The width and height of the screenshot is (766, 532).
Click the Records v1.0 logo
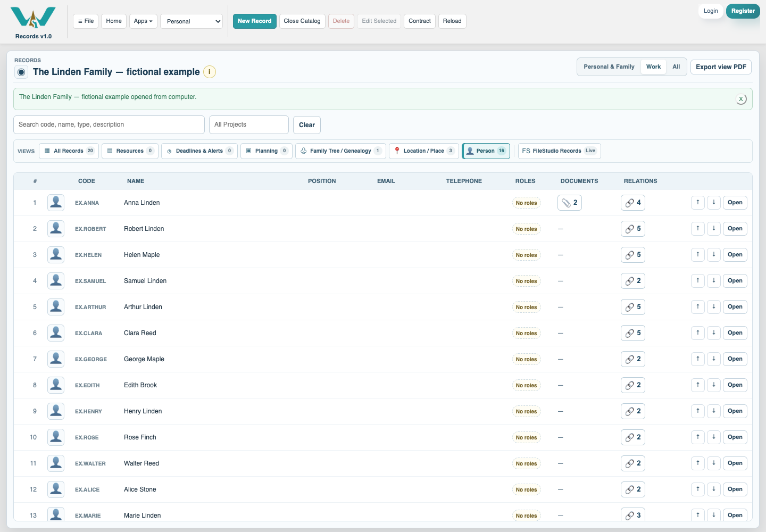[34, 23]
